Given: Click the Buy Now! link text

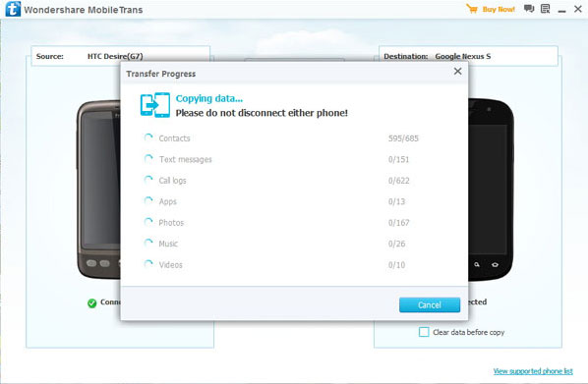Looking at the screenshot, I should click(x=499, y=10).
